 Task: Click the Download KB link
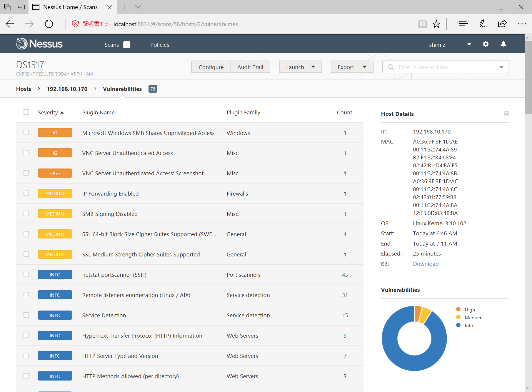426,264
